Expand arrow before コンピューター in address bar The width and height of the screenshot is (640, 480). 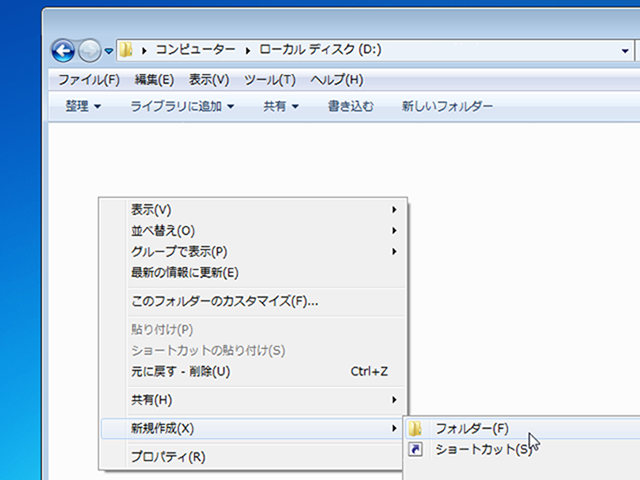[144, 51]
